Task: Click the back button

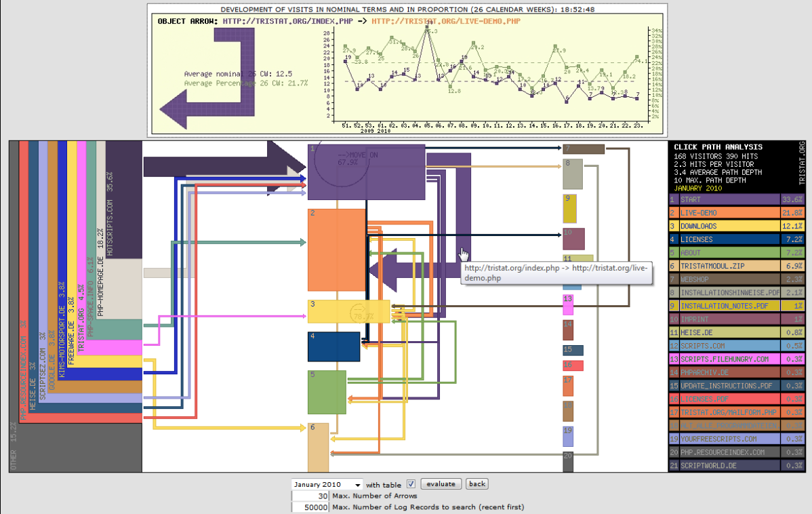Action: pyautogui.click(x=477, y=484)
